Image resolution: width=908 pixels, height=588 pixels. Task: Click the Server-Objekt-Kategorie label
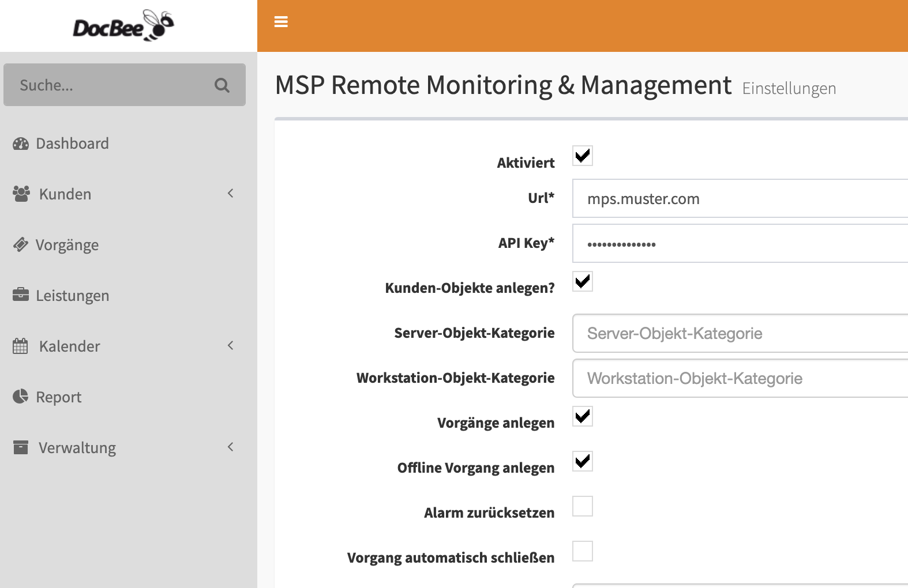[x=474, y=333]
